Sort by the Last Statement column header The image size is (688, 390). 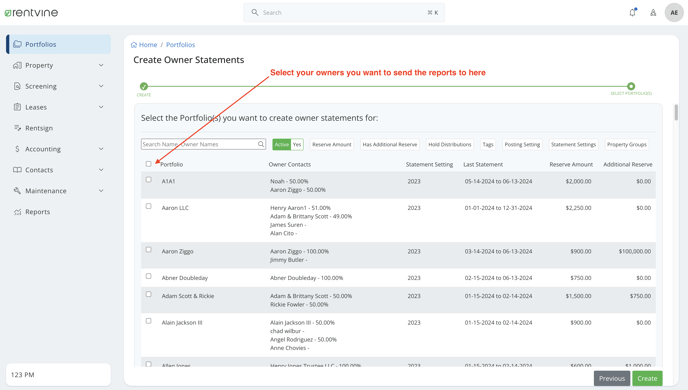[483, 164]
